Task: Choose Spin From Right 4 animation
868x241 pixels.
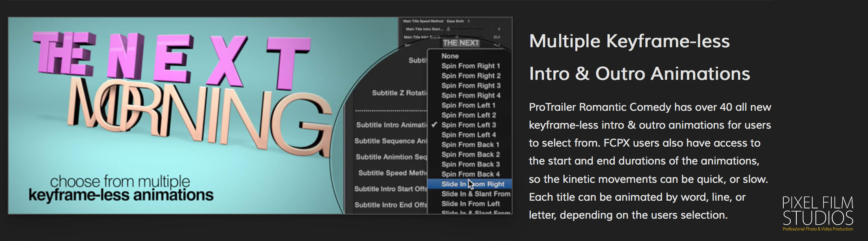Action: (471, 95)
